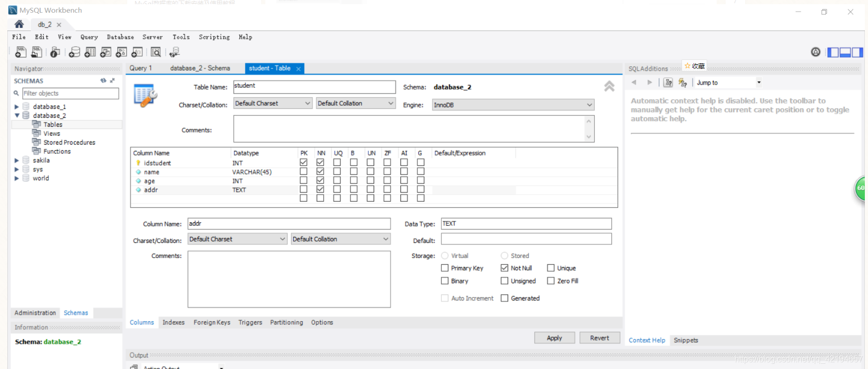Enable the Unique checkbox
Viewport: 868px width, 369px height.
(x=551, y=268)
